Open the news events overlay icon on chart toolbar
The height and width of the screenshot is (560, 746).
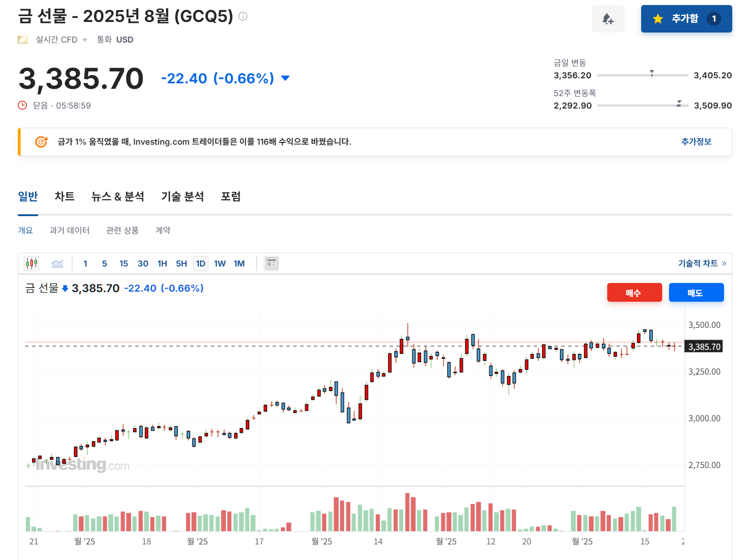pyautogui.click(x=271, y=263)
